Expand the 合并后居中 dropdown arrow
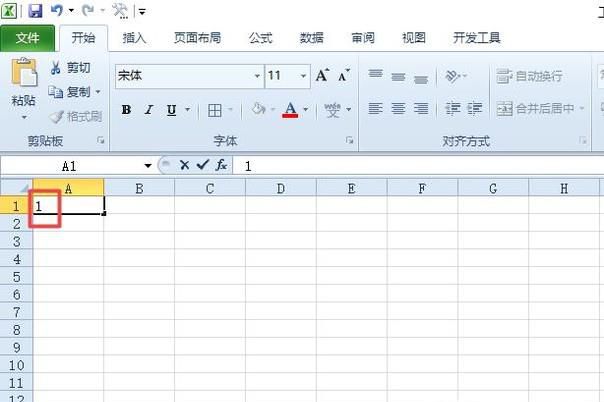This screenshot has width=604, height=402. (x=582, y=108)
